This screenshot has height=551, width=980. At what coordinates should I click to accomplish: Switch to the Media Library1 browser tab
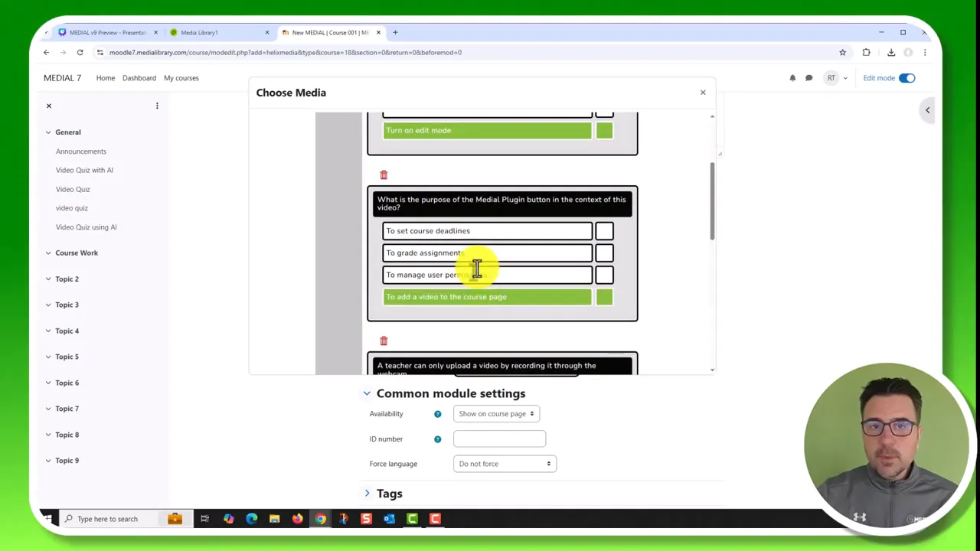(199, 32)
